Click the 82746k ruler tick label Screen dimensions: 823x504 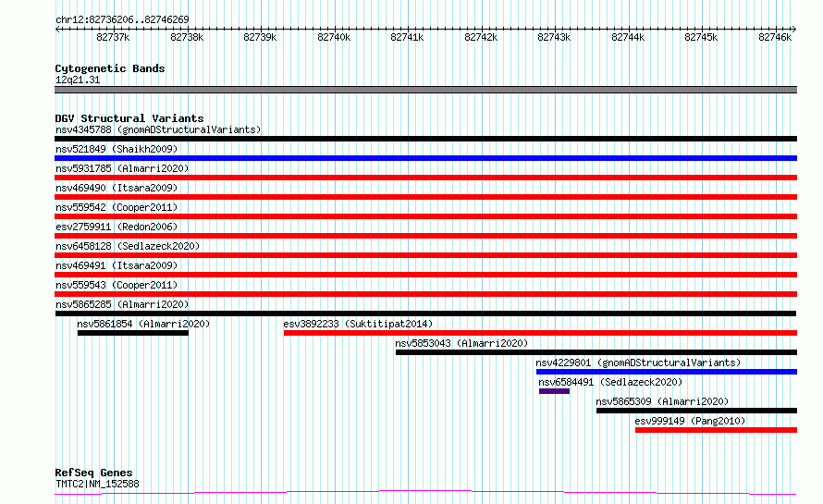(775, 37)
